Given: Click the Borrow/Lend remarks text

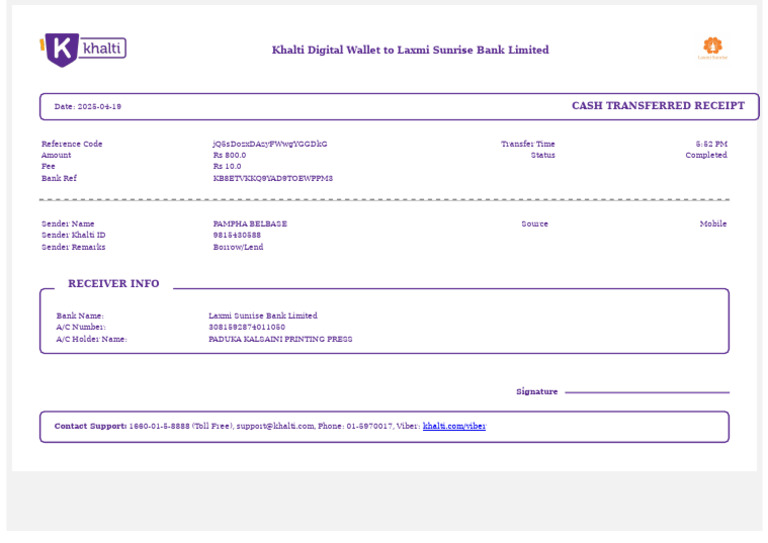Looking at the screenshot, I should click(x=238, y=247).
